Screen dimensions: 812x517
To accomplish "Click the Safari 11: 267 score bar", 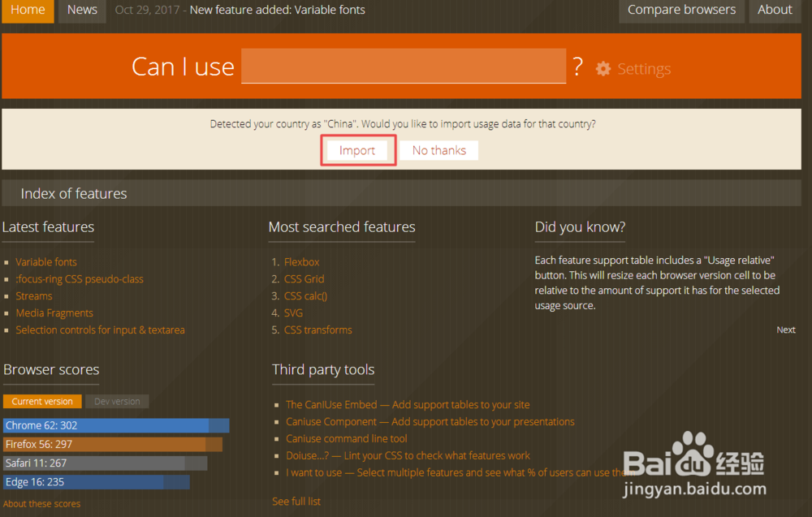I will coord(105,463).
